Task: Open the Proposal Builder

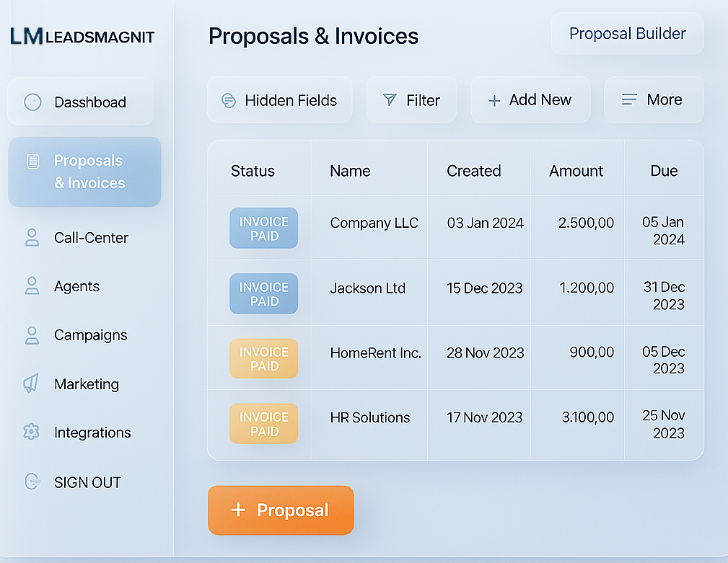Action: [x=627, y=33]
